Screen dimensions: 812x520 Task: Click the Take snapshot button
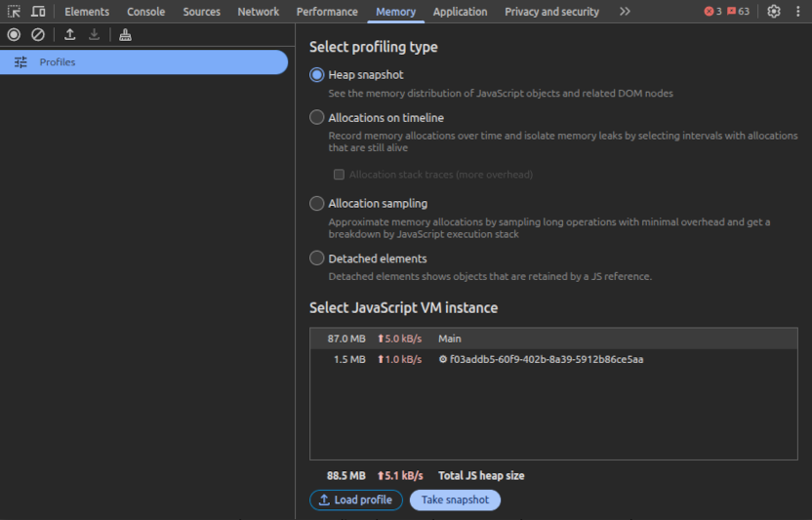tap(455, 500)
